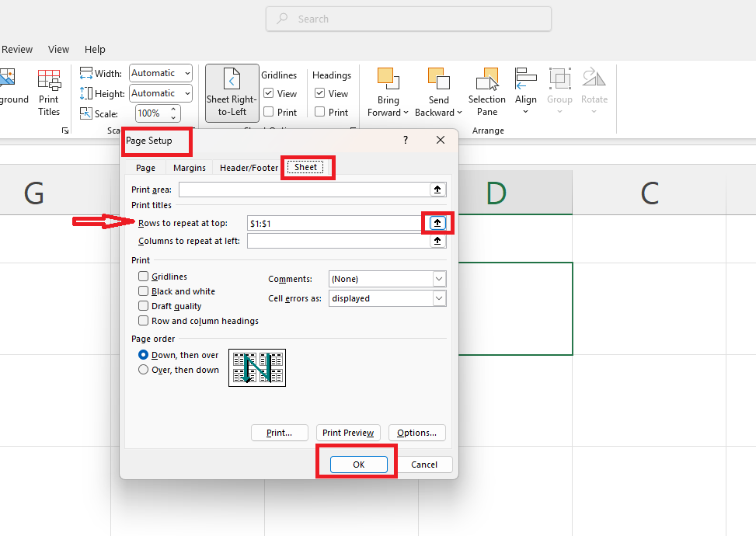The height and width of the screenshot is (536, 756).
Task: Click Print area range selector icon
Action: 437,190
